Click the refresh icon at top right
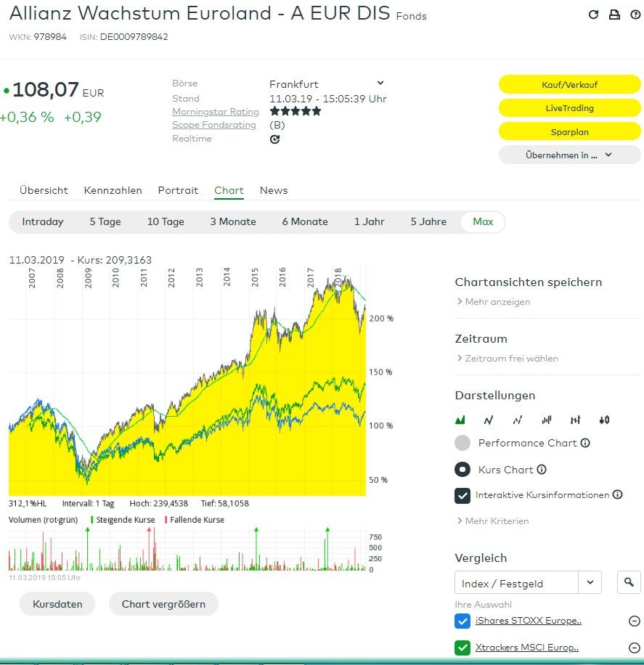Image resolution: width=644 pixels, height=665 pixels. point(593,15)
